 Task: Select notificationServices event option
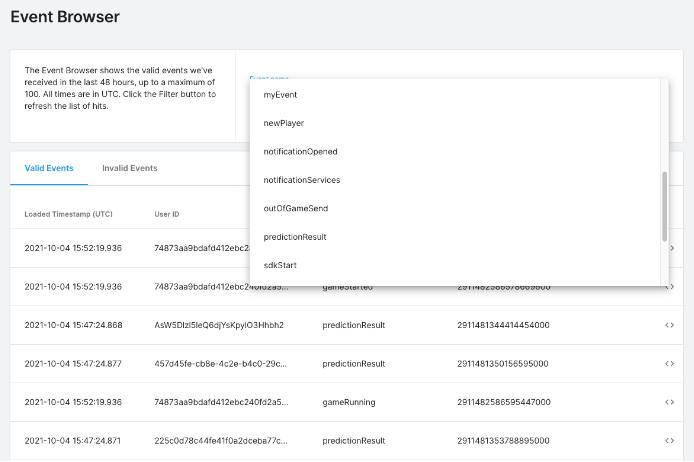coord(301,180)
